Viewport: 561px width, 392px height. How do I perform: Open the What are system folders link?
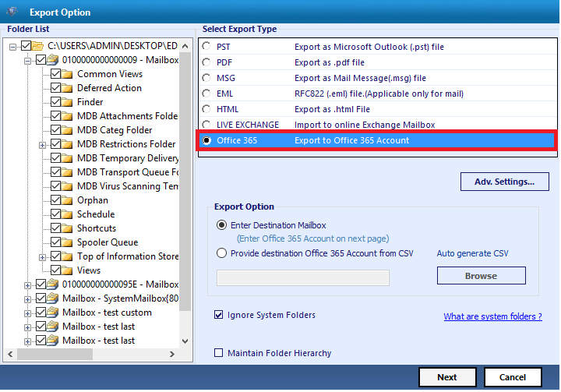492,316
